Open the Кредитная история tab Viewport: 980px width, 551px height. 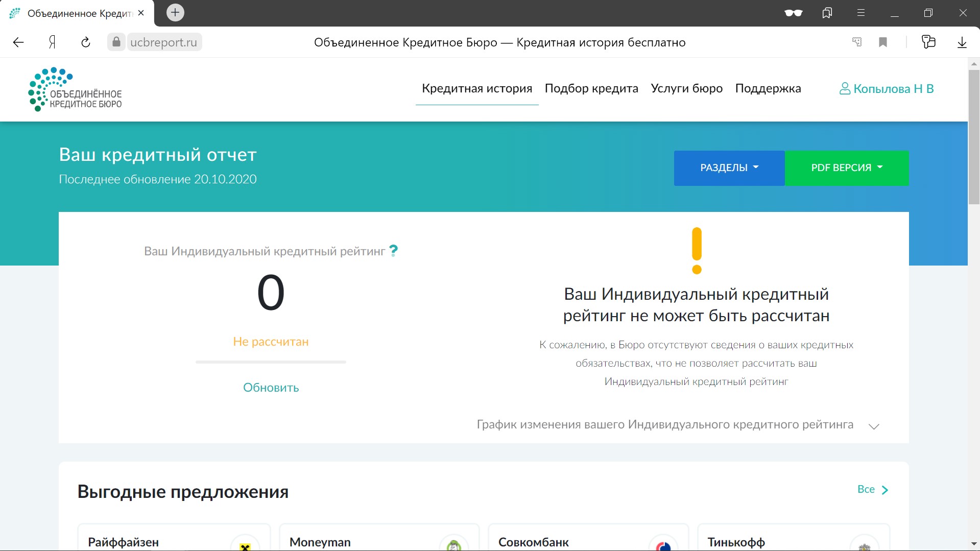477,88
